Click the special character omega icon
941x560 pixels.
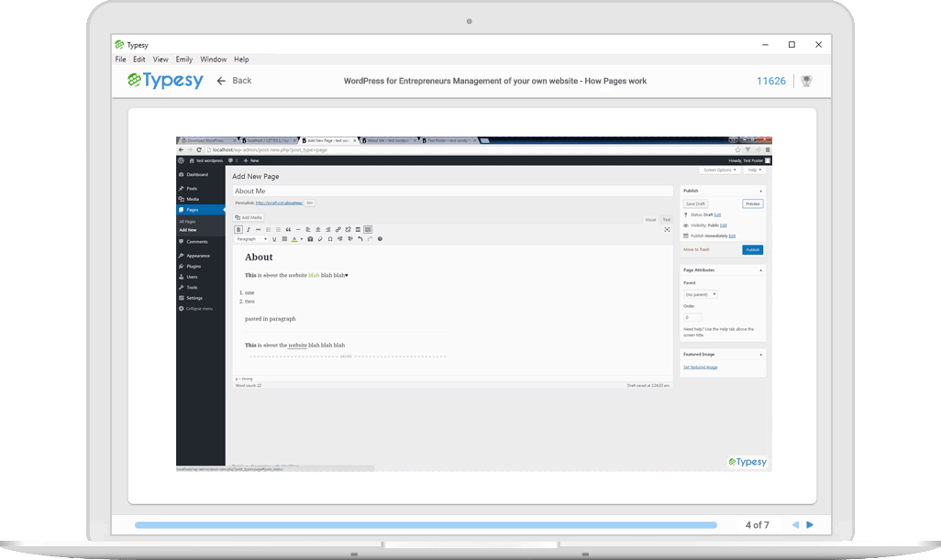click(330, 239)
